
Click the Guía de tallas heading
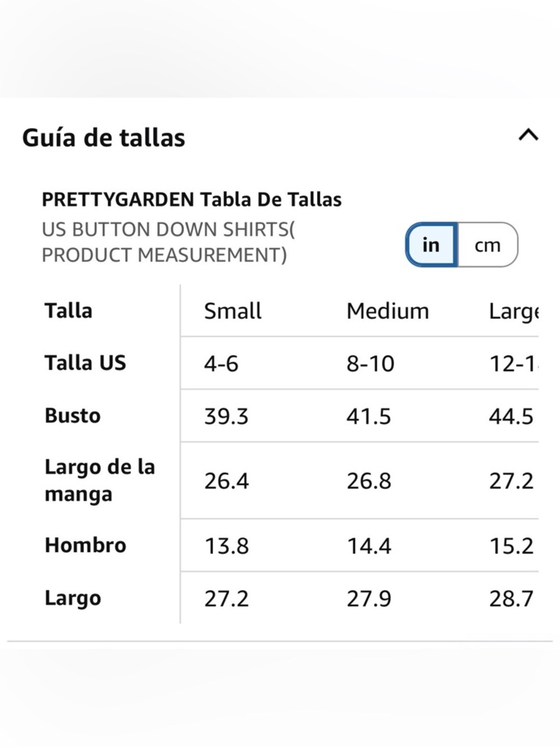click(104, 138)
